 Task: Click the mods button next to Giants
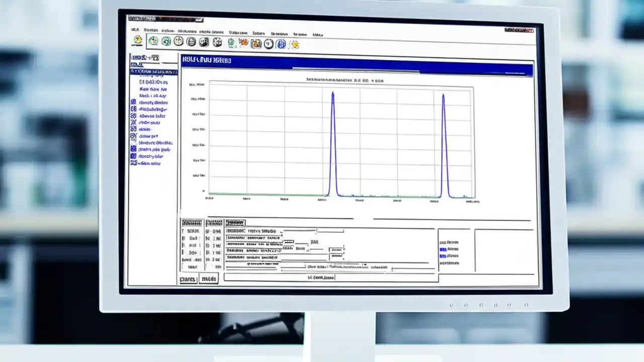coord(208,279)
